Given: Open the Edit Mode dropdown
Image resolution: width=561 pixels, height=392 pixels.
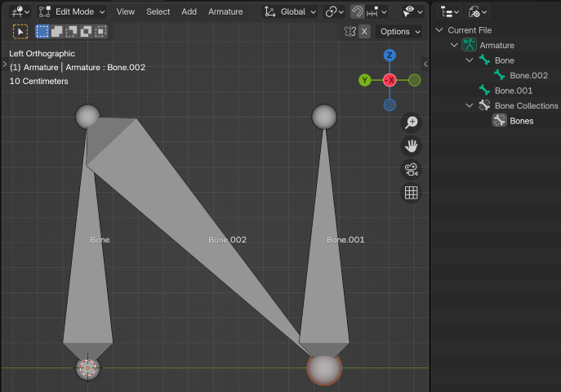Looking at the screenshot, I should click(x=72, y=11).
